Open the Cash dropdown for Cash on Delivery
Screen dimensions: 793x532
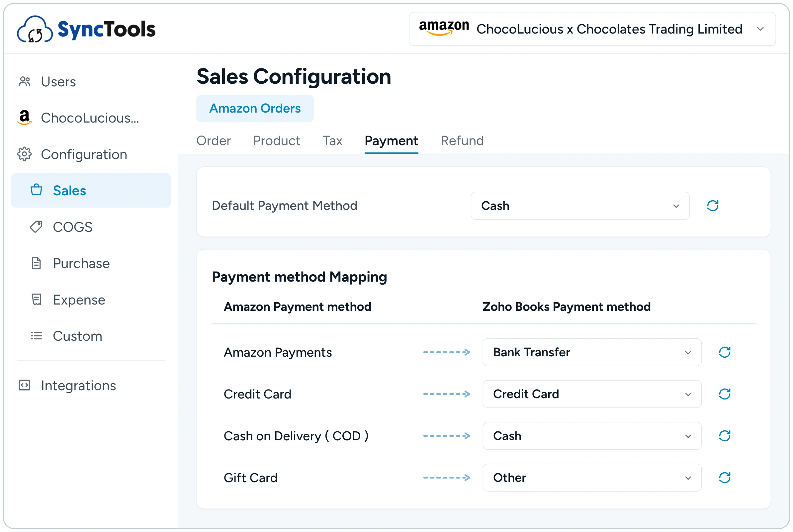[x=592, y=436]
